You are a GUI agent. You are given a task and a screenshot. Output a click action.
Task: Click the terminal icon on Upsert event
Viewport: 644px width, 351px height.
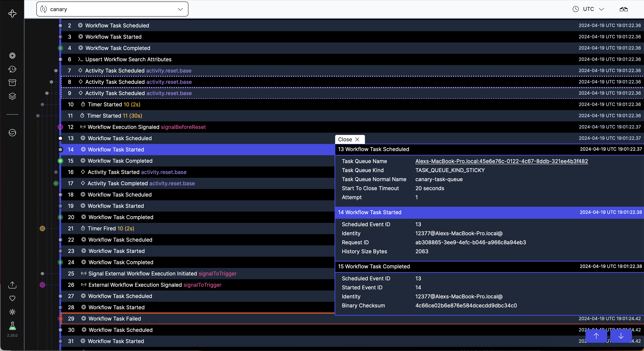tap(80, 59)
